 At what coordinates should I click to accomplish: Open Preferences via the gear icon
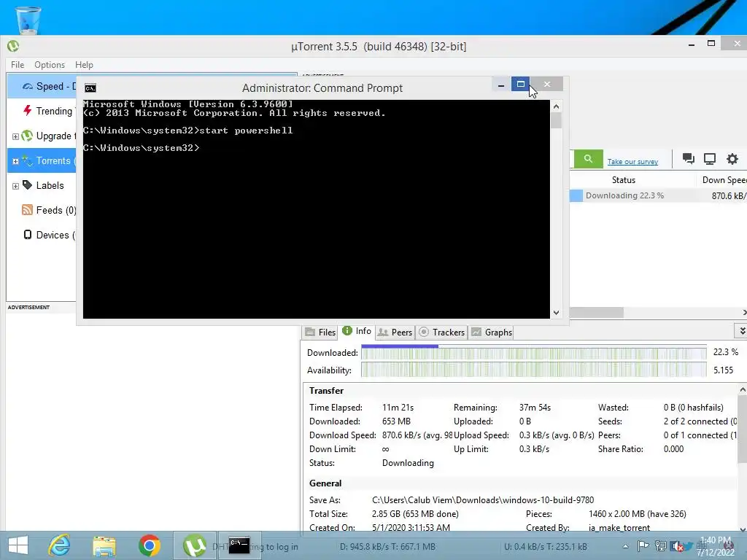pyautogui.click(x=732, y=158)
